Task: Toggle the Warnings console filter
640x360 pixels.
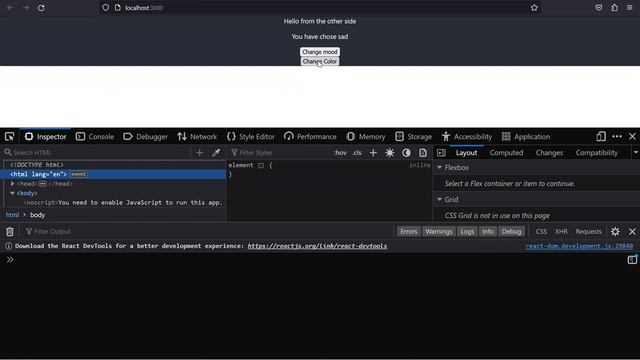Action: 439,231
